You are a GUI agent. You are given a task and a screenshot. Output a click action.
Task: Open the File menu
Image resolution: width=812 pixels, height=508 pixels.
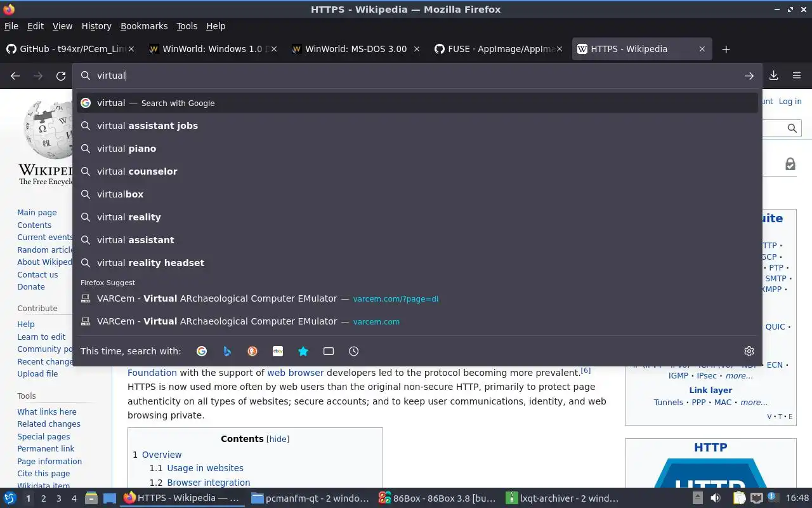click(x=11, y=26)
